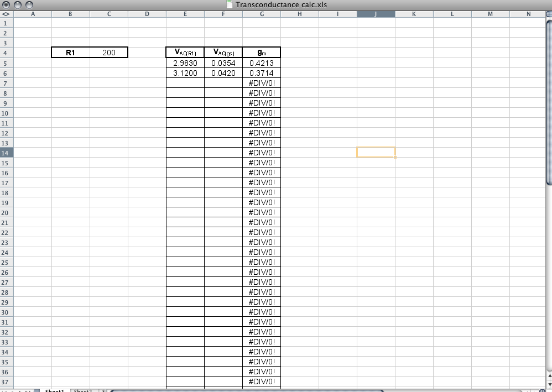Select the cell with value 0.4213
The height and width of the screenshot is (392, 552).
point(262,63)
